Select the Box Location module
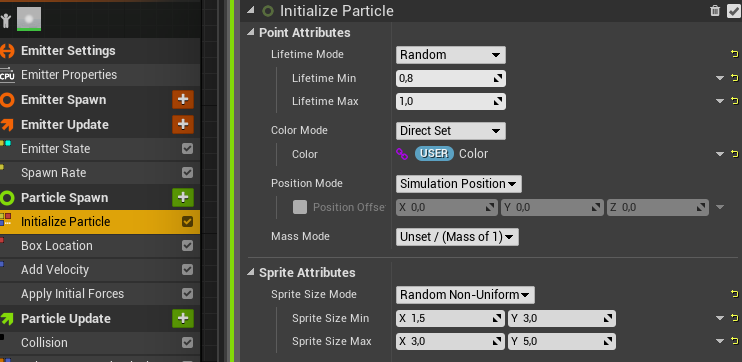This screenshot has width=742, height=362. 57,246
